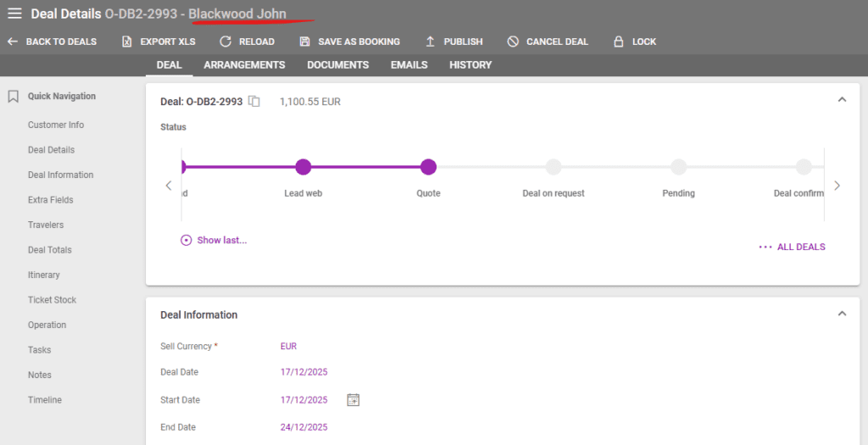Viewport: 868px width, 445px height.
Task: Click the Save as Booking disk icon
Action: 304,42
